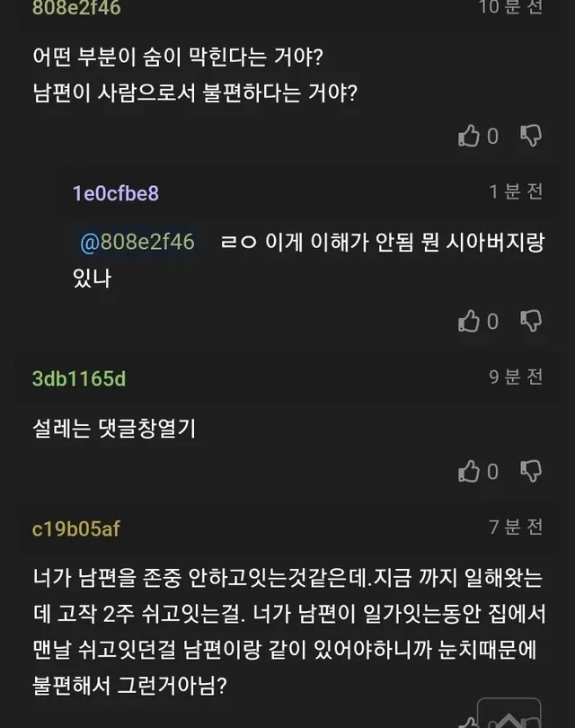Image resolution: width=575 pixels, height=728 pixels.
Task: Open profile of user 1e0cfbe8
Action: (116, 193)
